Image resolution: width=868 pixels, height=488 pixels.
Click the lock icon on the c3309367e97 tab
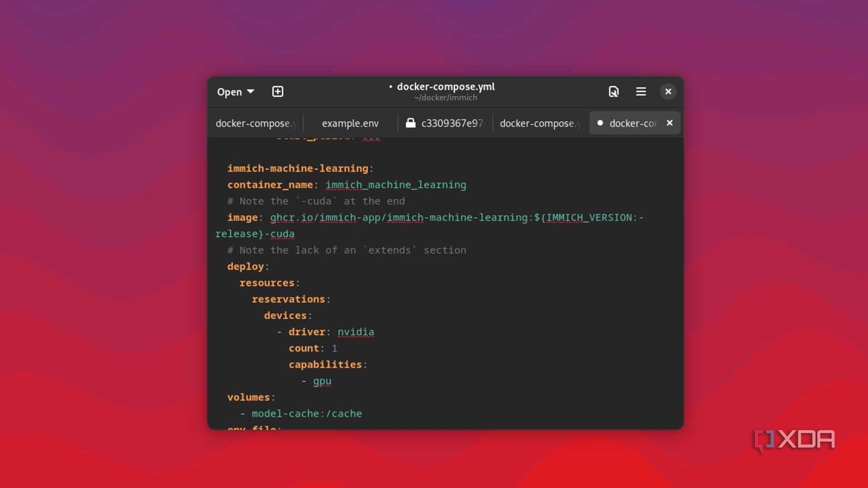coord(410,123)
